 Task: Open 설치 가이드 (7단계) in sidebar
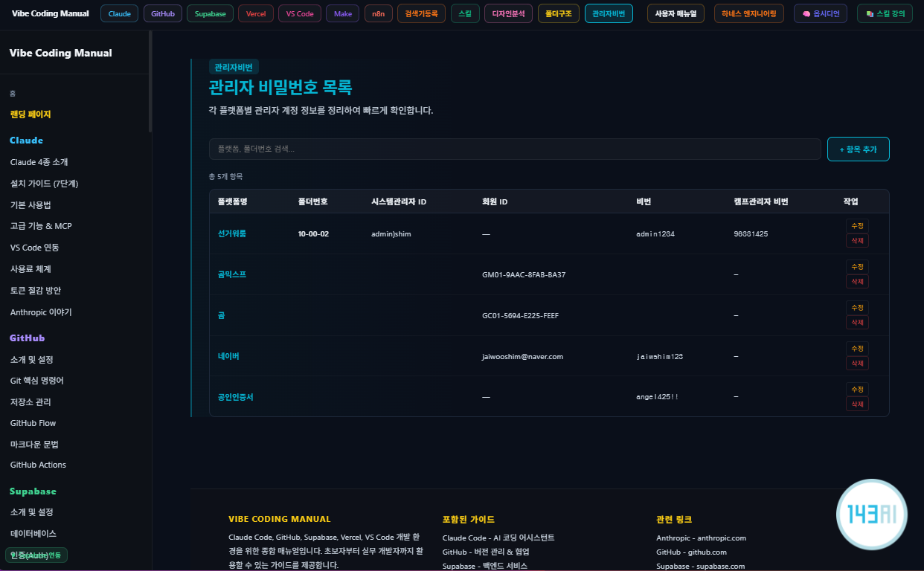[44, 184]
